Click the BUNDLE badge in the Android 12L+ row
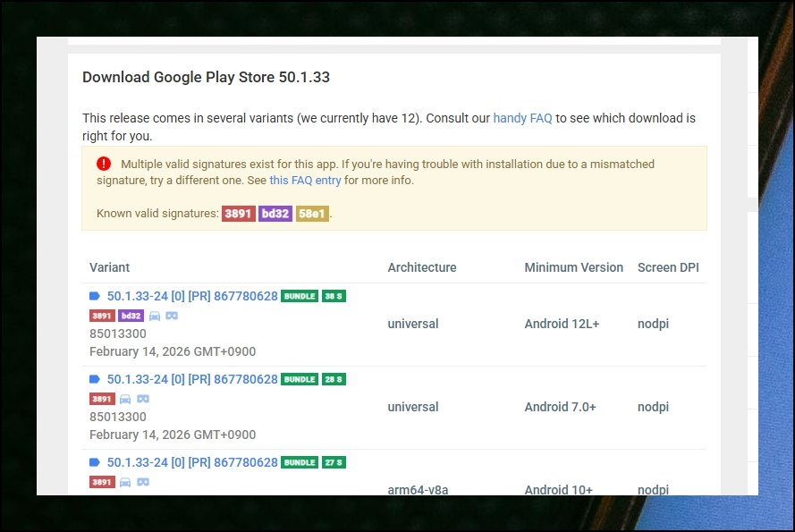 300,296
